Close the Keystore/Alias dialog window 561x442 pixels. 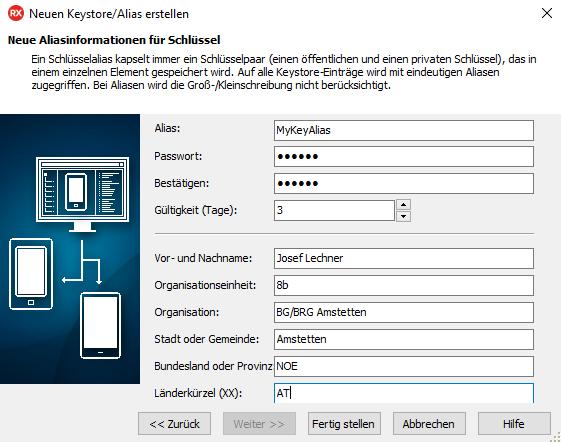[x=547, y=14]
